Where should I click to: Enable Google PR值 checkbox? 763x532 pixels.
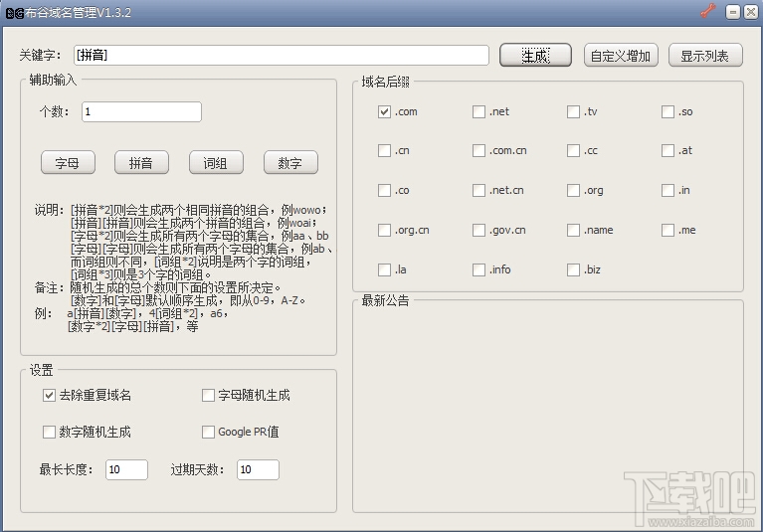[208, 432]
